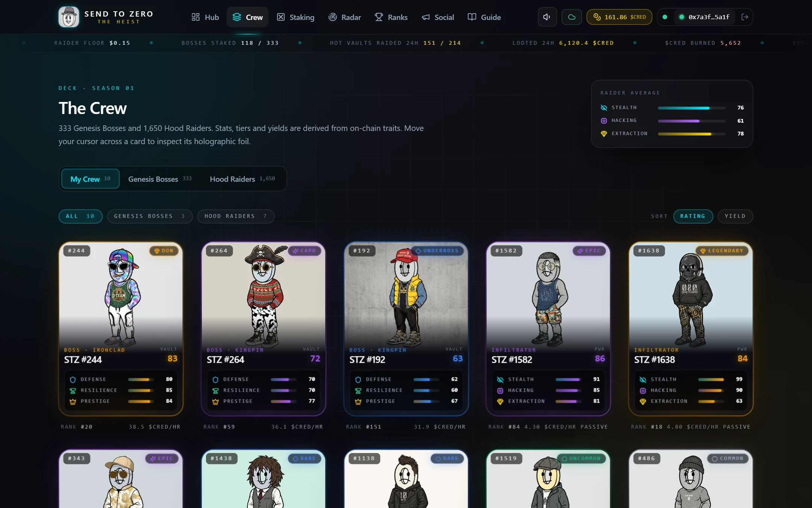Open the #486 card thumbnail
The image size is (812, 508).
click(691, 479)
